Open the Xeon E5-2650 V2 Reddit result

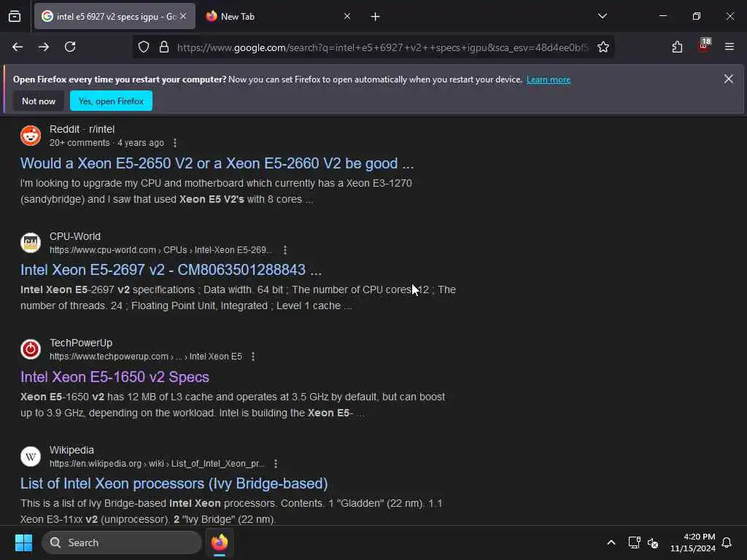[x=217, y=163]
